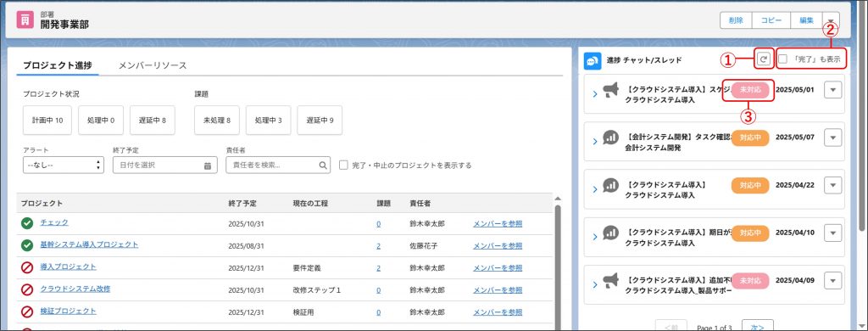Click the 責任者を検索 input field
Screen dimensions: 868x331
click(278, 165)
